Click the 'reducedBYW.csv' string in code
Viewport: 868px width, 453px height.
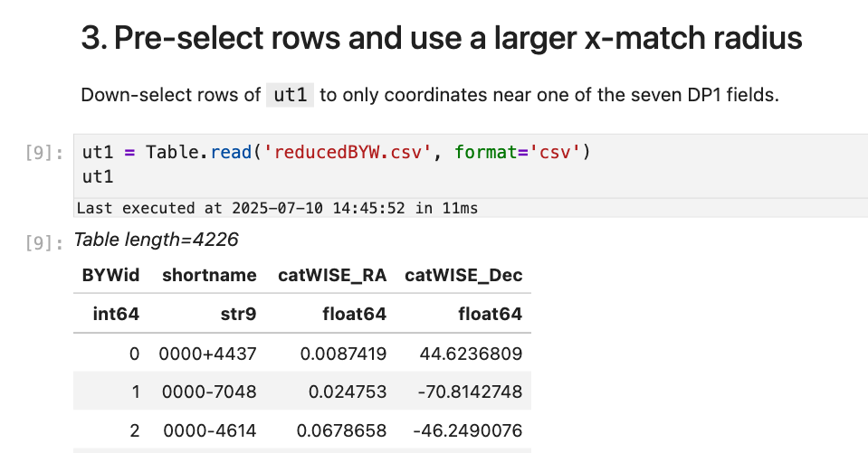pyautogui.click(x=347, y=152)
